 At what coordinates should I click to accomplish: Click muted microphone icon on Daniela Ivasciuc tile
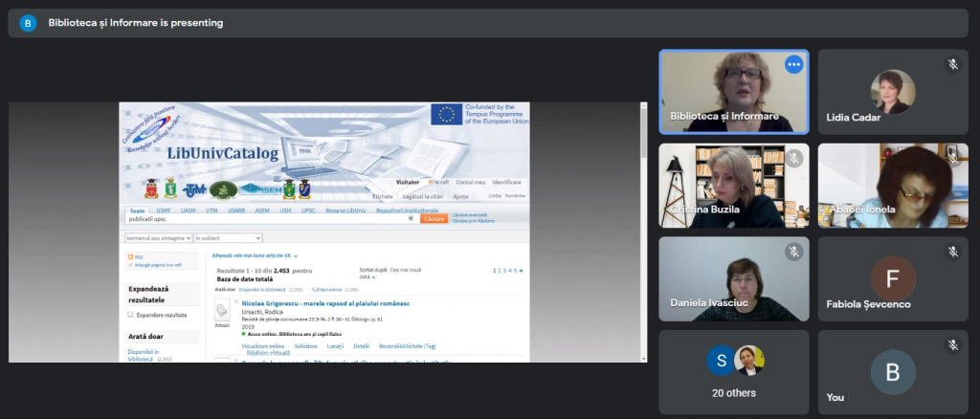click(793, 252)
